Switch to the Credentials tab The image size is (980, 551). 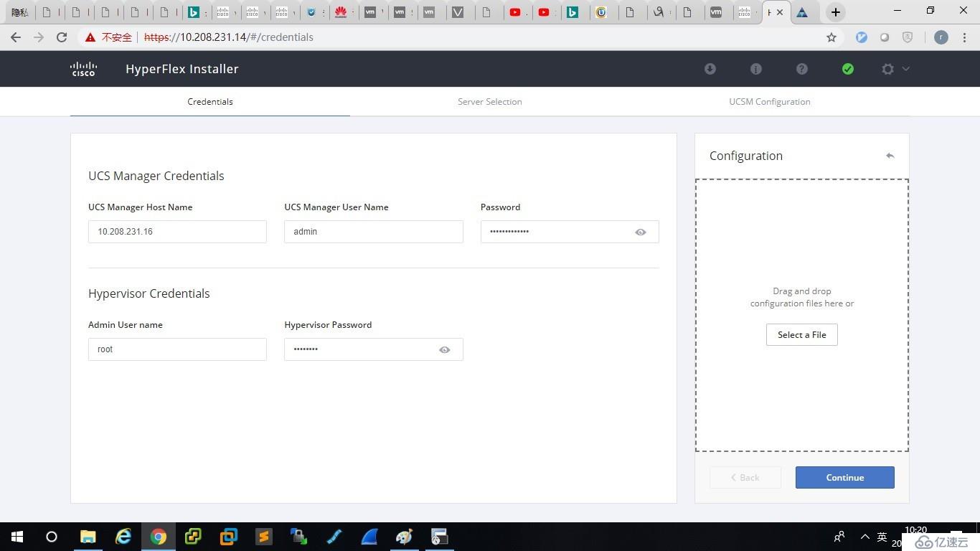point(210,102)
